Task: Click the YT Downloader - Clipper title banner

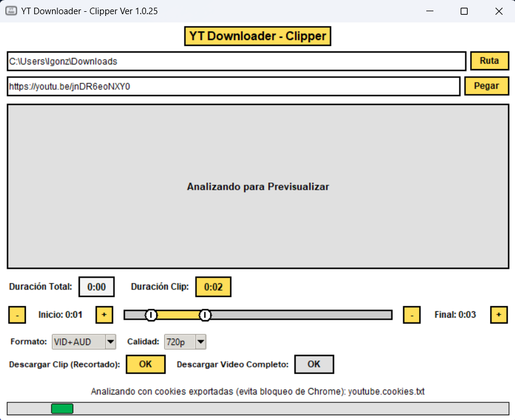Action: tap(258, 36)
